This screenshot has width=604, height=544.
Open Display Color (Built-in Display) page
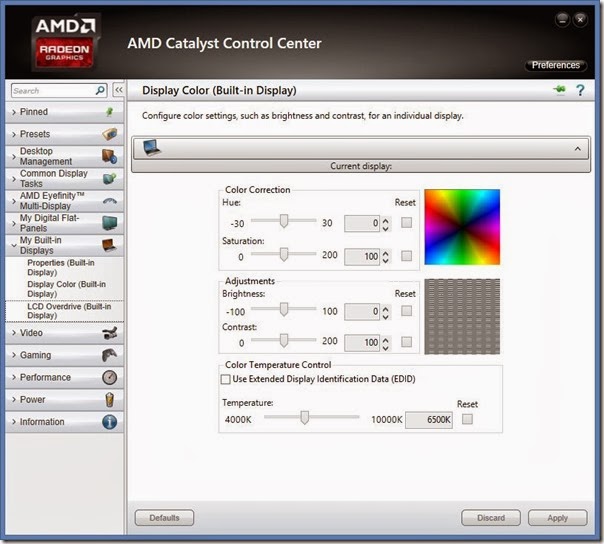point(66,289)
